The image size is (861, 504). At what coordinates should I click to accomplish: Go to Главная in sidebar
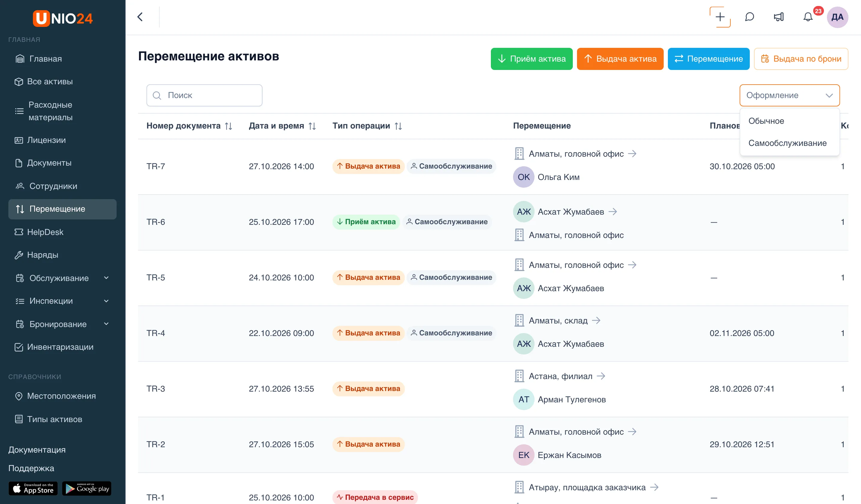(62, 59)
